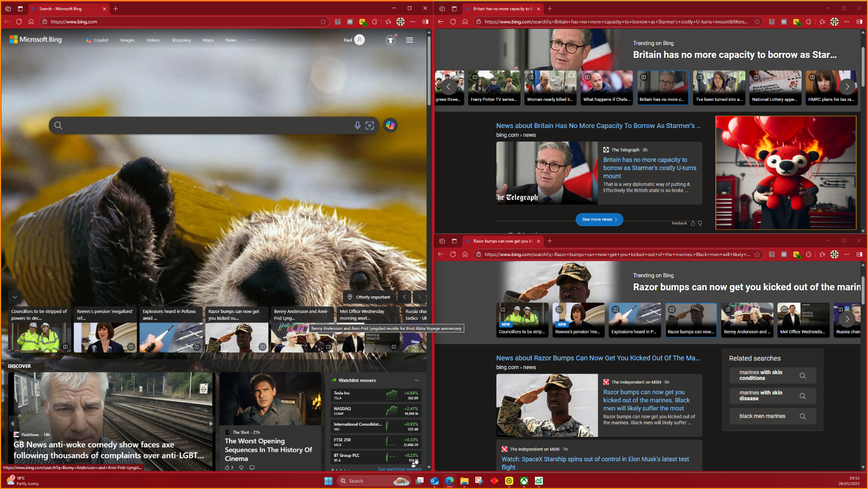This screenshot has height=489, width=868.
Task: Add bing.com to favorites via star icon, left window
Action: 323,22
